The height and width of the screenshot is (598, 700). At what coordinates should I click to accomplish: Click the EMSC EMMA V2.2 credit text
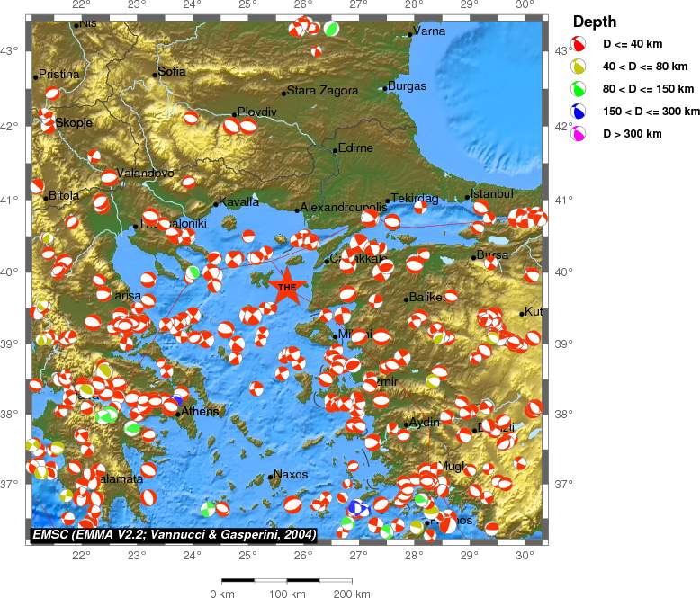click(174, 534)
